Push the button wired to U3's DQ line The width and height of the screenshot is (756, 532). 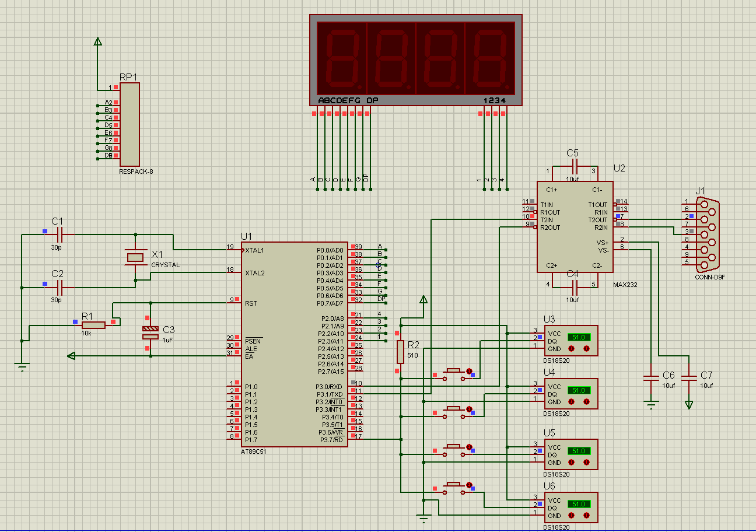coord(454,374)
